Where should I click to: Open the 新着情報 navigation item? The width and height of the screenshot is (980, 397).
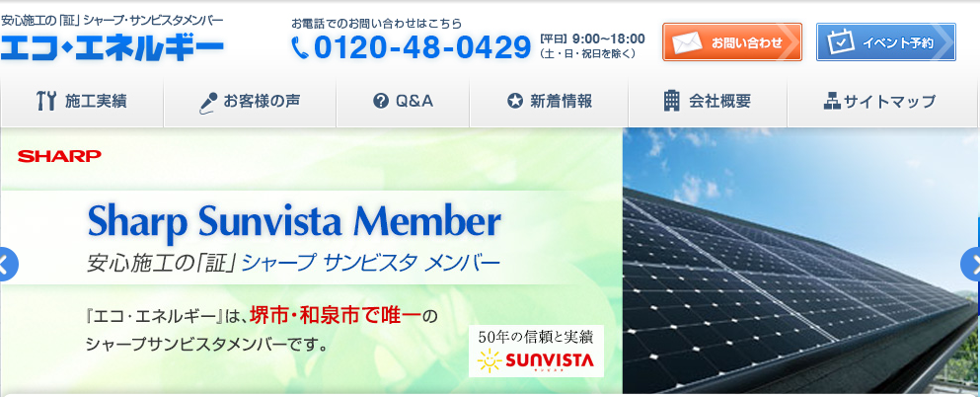tap(549, 102)
